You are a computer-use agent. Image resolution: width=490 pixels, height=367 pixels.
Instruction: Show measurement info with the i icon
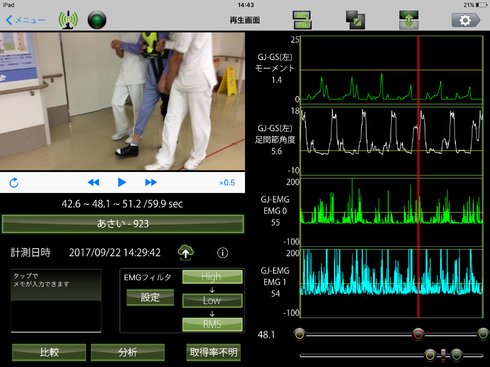tap(223, 253)
